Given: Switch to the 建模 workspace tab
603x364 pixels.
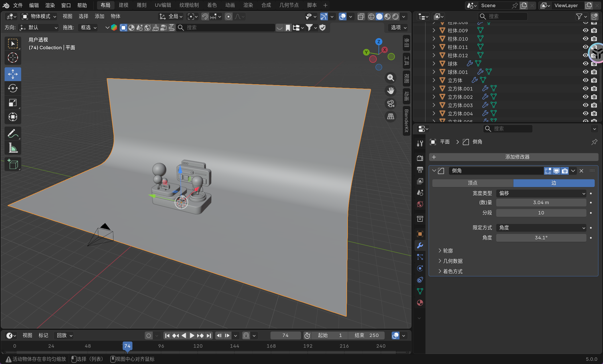Looking at the screenshot, I should click(123, 5).
